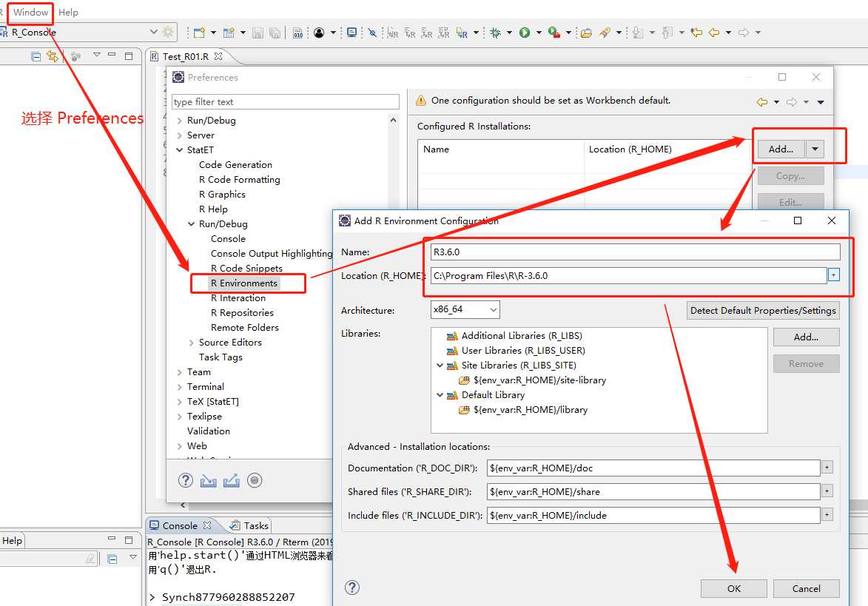Select the Help view tab
The width and height of the screenshot is (868, 606).
tap(12, 541)
